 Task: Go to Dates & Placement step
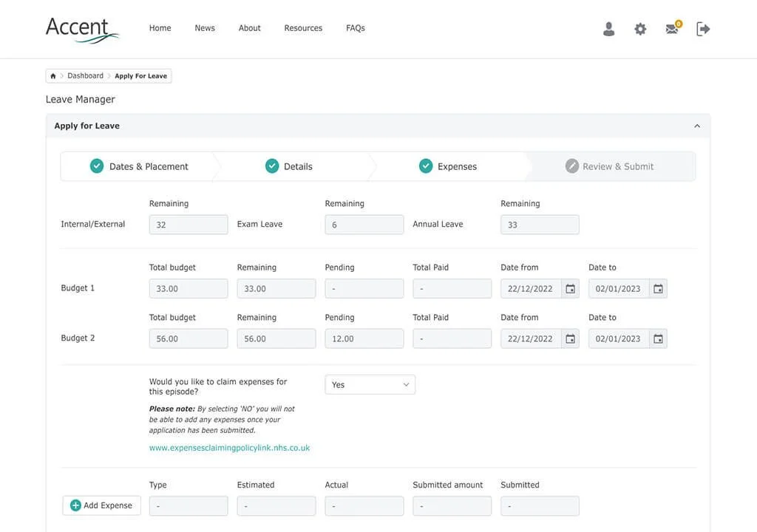coord(139,166)
